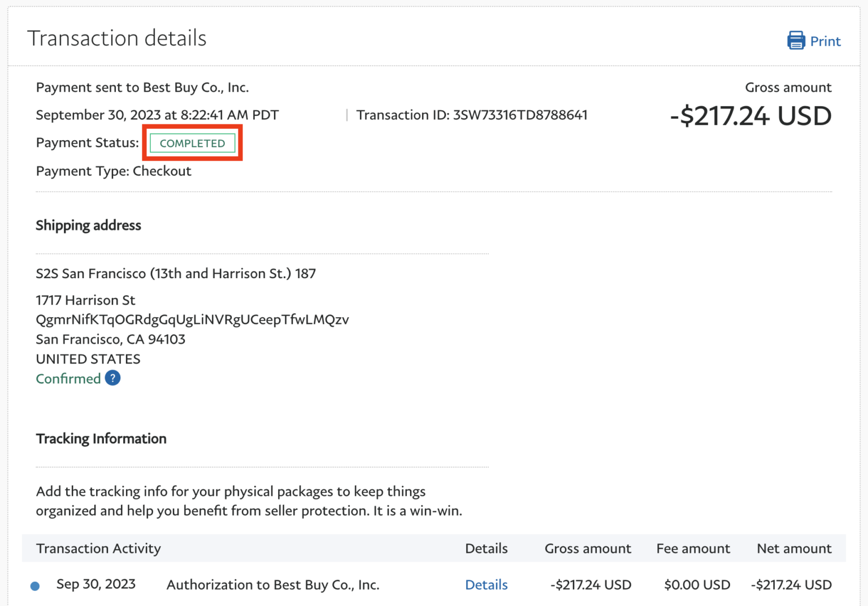The image size is (868, 606).
Task: Click the blue dot beside Sep 30, 2023
Action: [35, 586]
